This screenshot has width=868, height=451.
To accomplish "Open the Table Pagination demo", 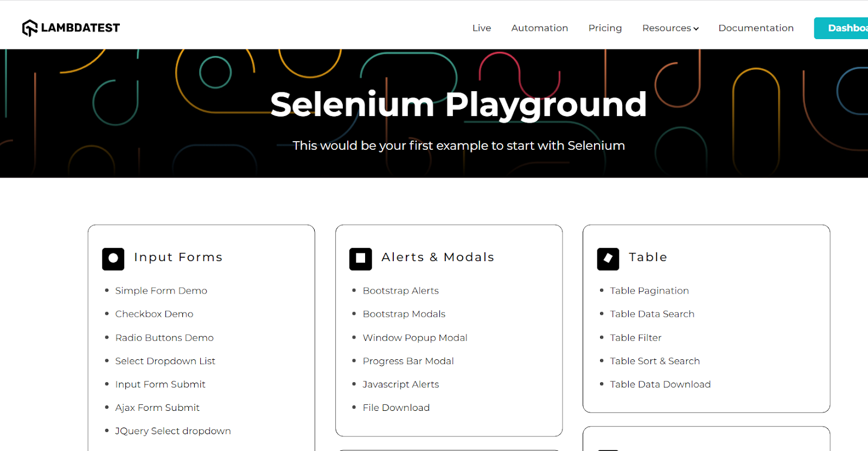I will click(x=649, y=290).
